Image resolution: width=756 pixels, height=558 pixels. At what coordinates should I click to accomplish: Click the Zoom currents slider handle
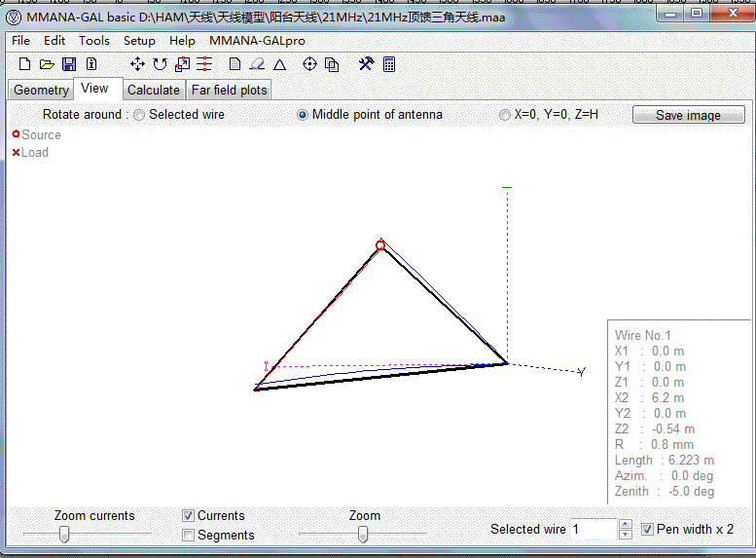coord(64,534)
